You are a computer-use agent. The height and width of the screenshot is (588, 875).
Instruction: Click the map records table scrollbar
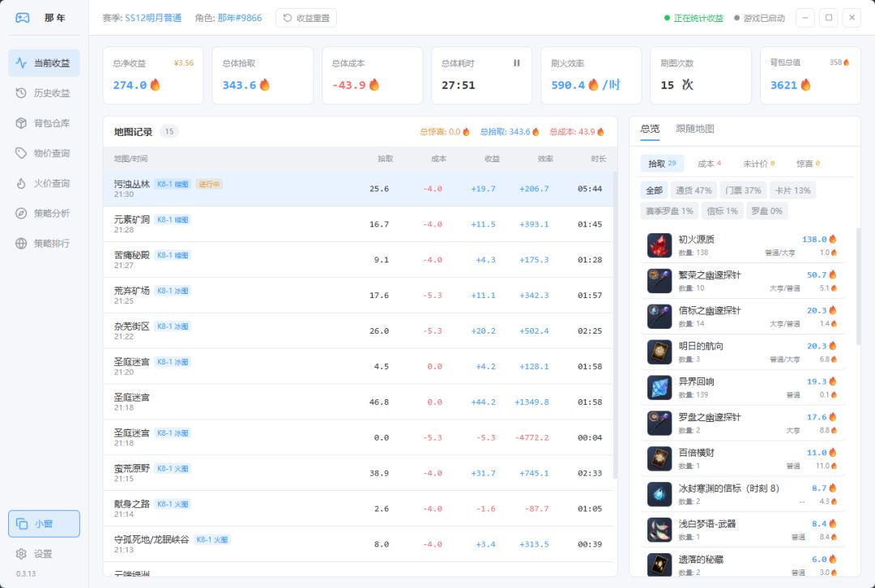(x=615, y=326)
